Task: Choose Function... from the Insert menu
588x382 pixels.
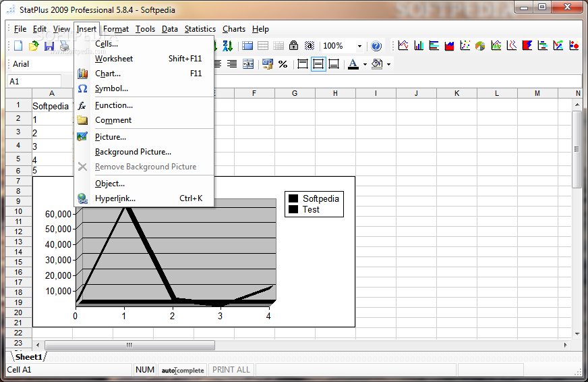Action: (144, 105)
